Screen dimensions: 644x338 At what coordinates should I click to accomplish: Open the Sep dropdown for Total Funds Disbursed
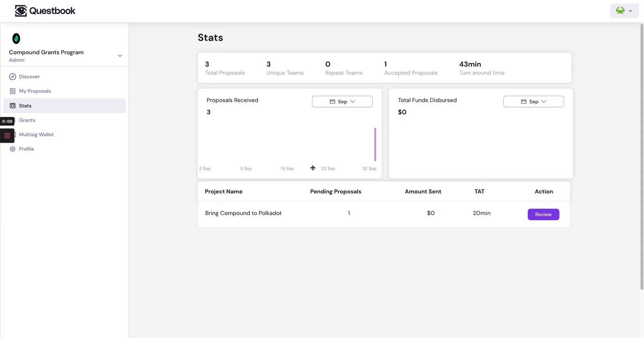point(534,101)
